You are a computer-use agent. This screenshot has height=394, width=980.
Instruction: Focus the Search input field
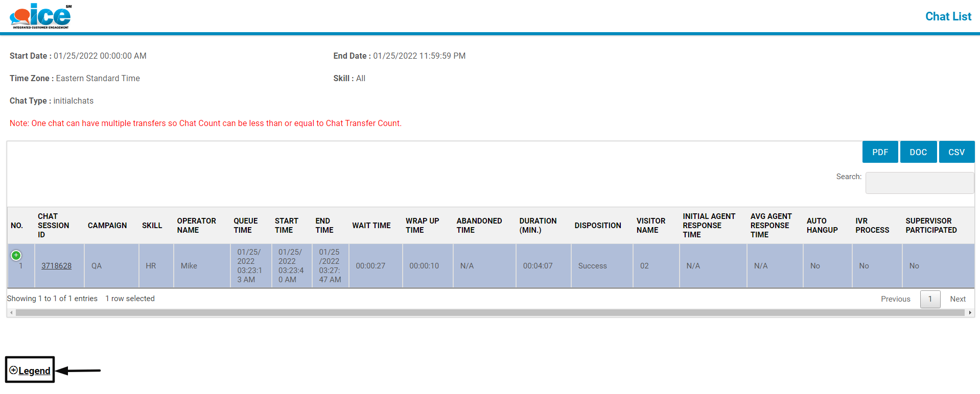pyautogui.click(x=919, y=183)
